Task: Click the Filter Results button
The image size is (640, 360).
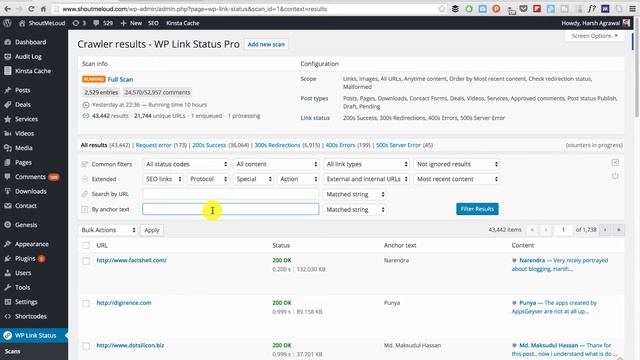Action: tap(477, 209)
